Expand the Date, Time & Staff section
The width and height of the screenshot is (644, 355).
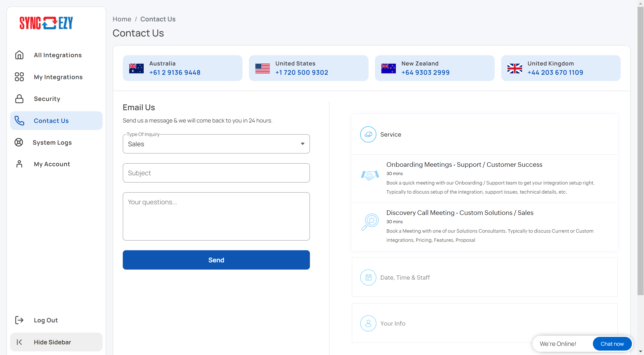coord(484,277)
